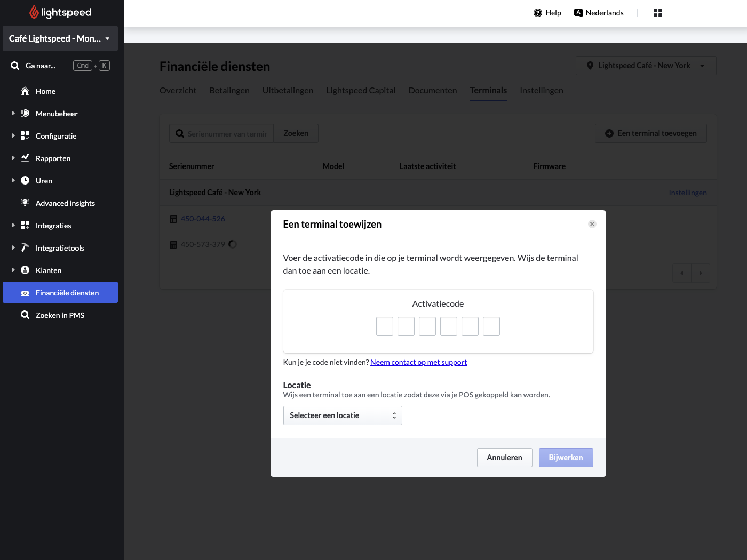The image size is (747, 560).
Task: Expand the Integratietools section arrow
Action: coord(13,248)
